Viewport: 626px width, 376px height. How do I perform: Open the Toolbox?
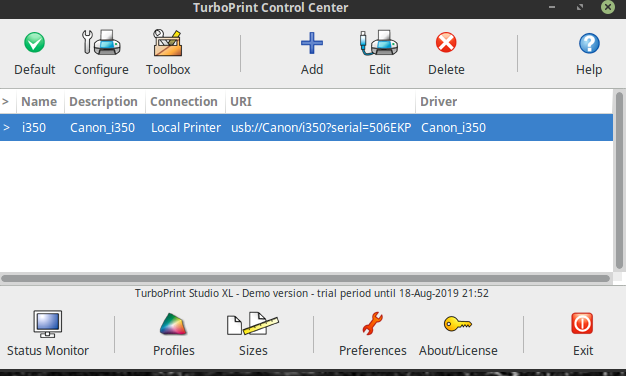pos(168,53)
